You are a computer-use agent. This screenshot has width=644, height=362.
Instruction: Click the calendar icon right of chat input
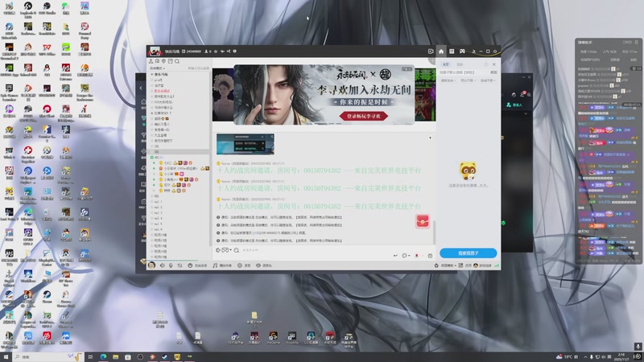click(x=430, y=256)
